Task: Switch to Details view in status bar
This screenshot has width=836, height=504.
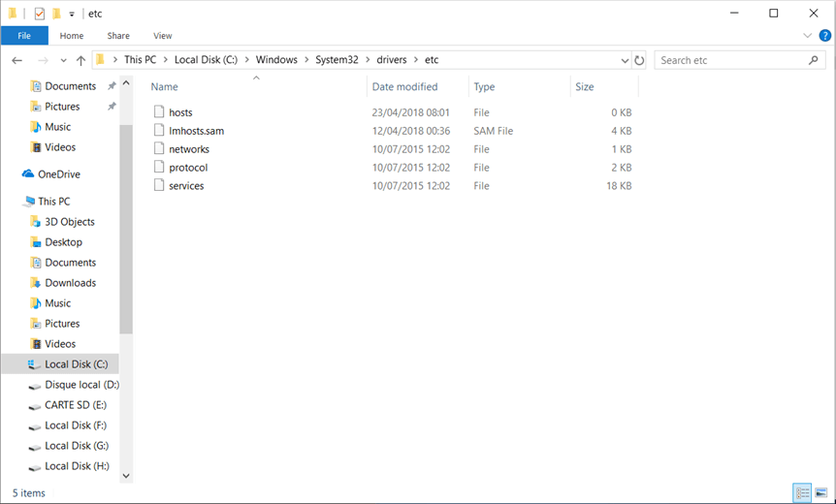Action: click(802, 492)
